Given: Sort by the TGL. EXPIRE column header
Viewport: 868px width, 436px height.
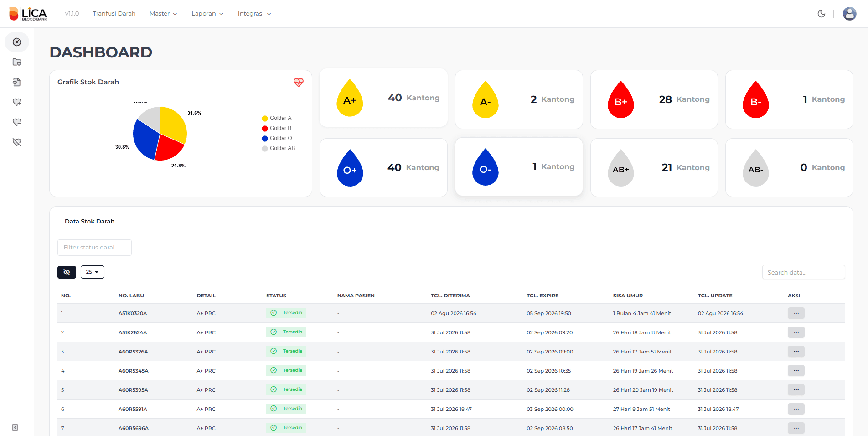Looking at the screenshot, I should click(x=542, y=296).
